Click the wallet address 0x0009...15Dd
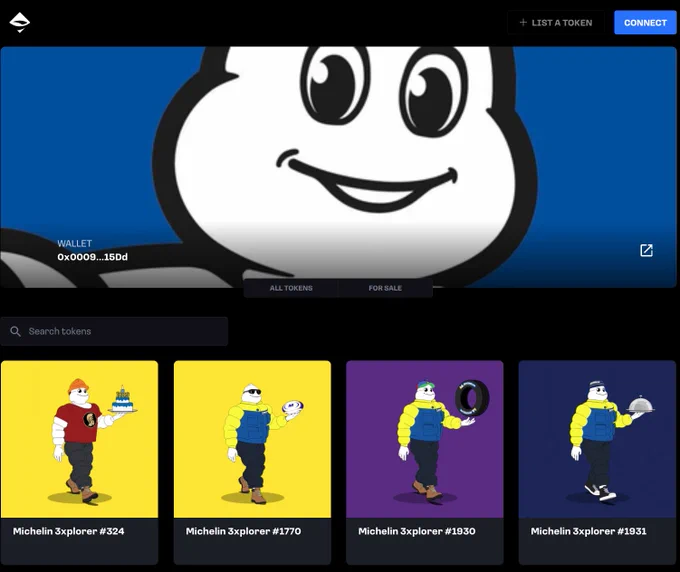Screen dimensions: 680x572 coord(92,257)
